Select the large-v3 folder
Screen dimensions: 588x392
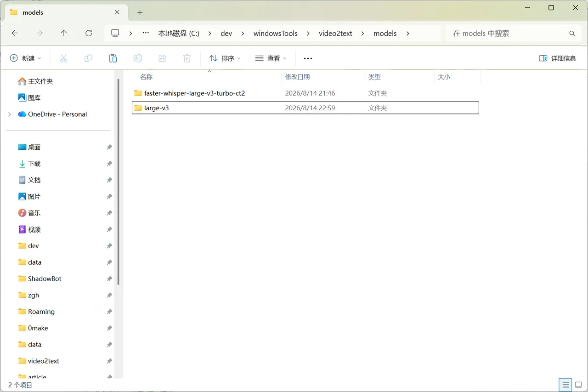click(x=305, y=108)
